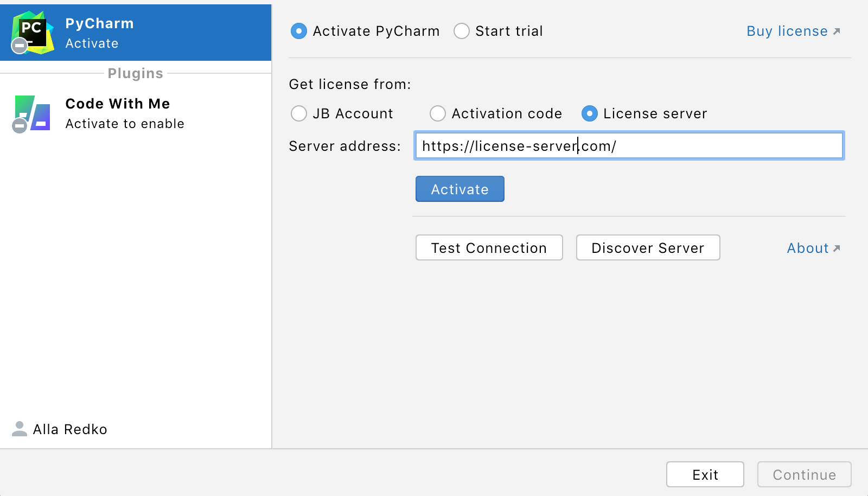Viewport: 868px width, 496px height.
Task: Click inside the Server address input field
Action: coord(629,145)
